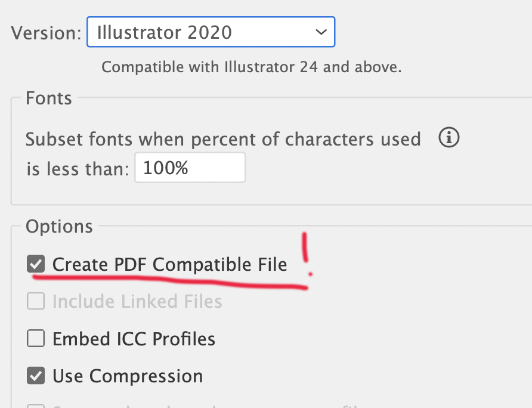Click the circled info symbol in Fonts section
The width and height of the screenshot is (532, 408).
(449, 138)
